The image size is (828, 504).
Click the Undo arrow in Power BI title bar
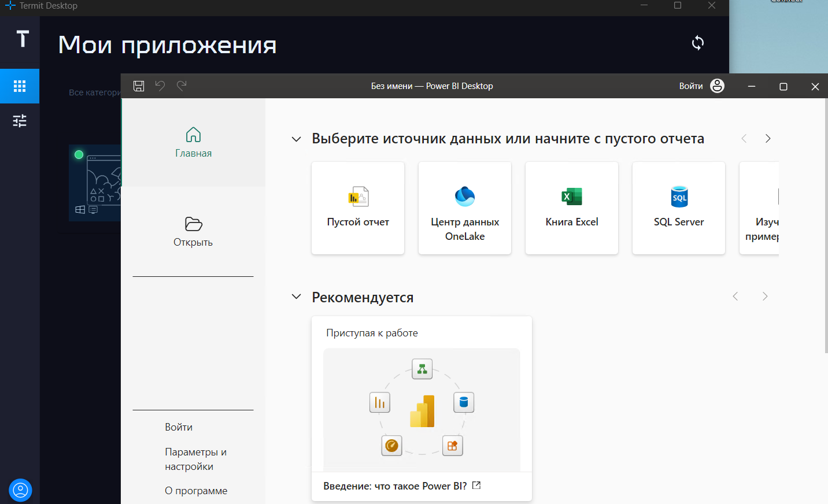[x=160, y=86]
